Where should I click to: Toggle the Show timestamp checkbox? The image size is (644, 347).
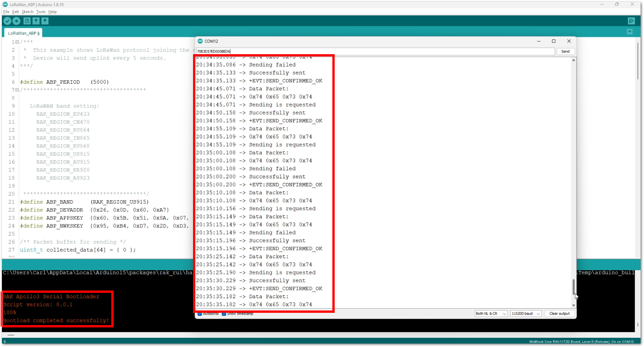tap(224, 314)
